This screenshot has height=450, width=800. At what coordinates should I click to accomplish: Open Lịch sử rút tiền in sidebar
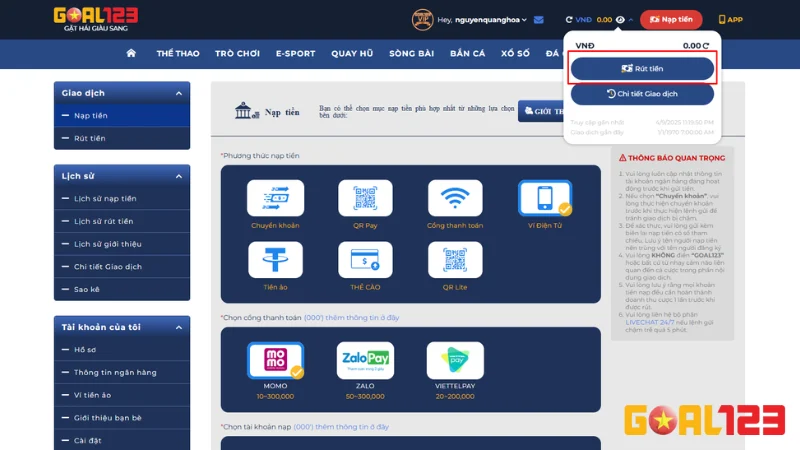tap(122, 221)
